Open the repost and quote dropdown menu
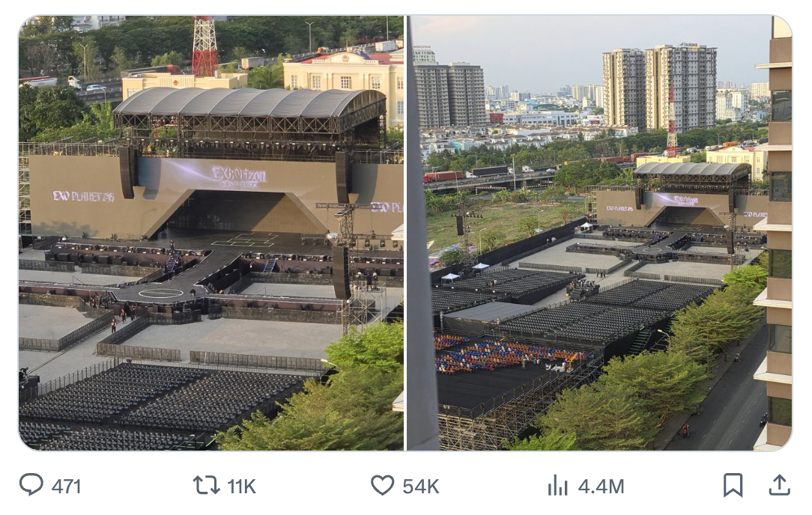The image size is (812, 515). pos(204,486)
